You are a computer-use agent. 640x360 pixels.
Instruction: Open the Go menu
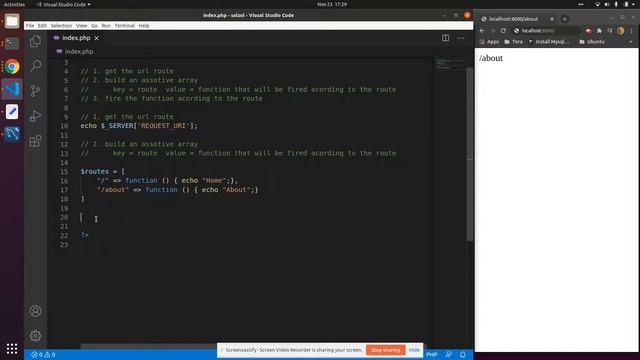pos(94,25)
